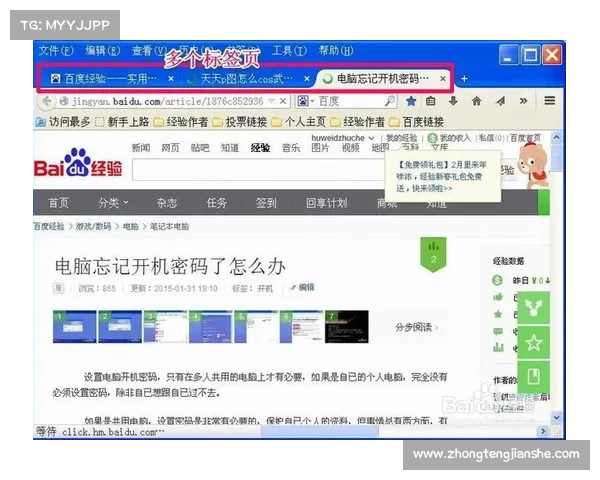The image size is (600, 480).
Task: Open the 新手上路 bookmark
Action: 122,122
